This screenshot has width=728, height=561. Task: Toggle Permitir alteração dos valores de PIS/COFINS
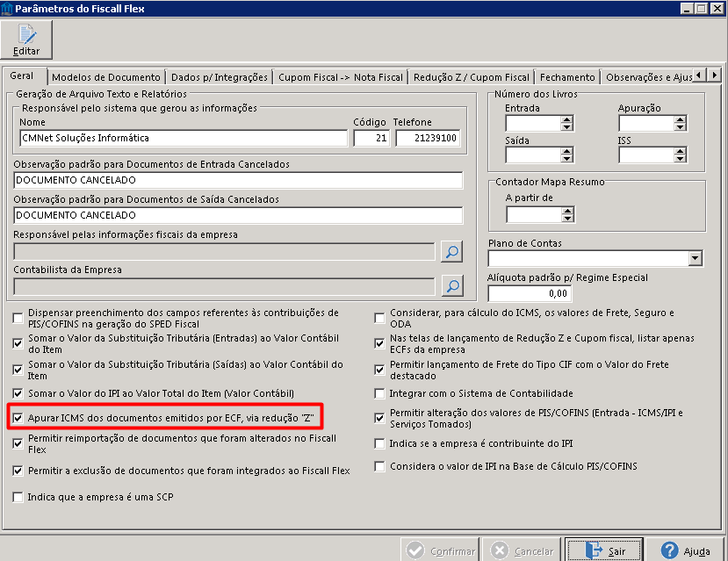(379, 418)
